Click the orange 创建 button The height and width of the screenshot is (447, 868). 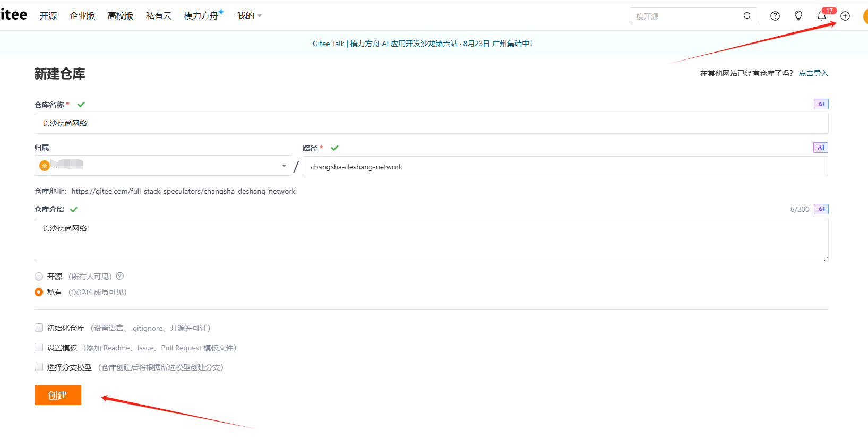click(x=58, y=395)
